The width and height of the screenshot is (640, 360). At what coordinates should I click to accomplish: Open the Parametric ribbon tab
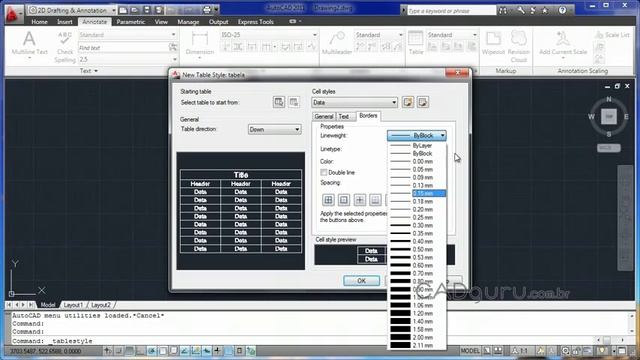[131, 22]
